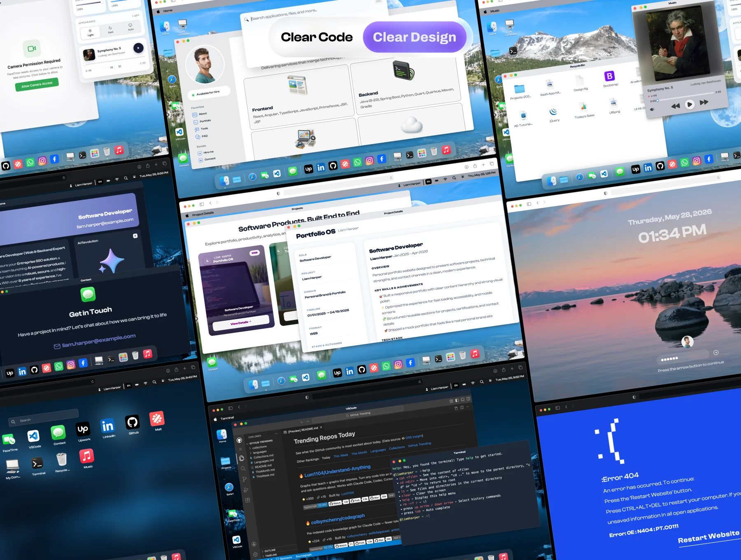The image size is (741, 560).
Task: Click View Details on the Portfolio OS card
Action: [x=241, y=322]
